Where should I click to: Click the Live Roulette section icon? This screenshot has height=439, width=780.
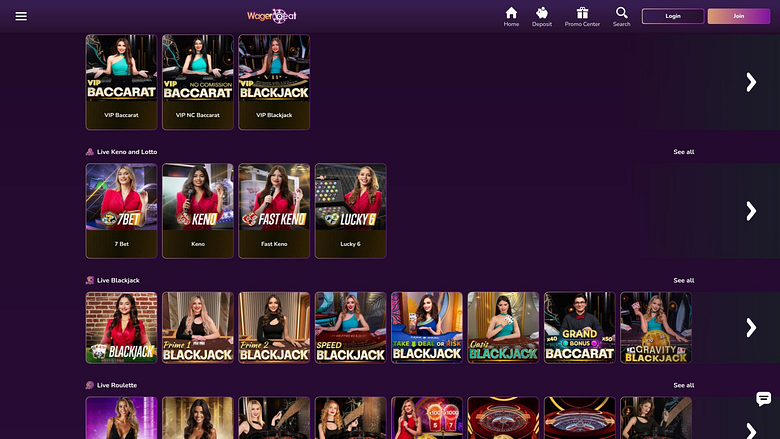tap(90, 385)
